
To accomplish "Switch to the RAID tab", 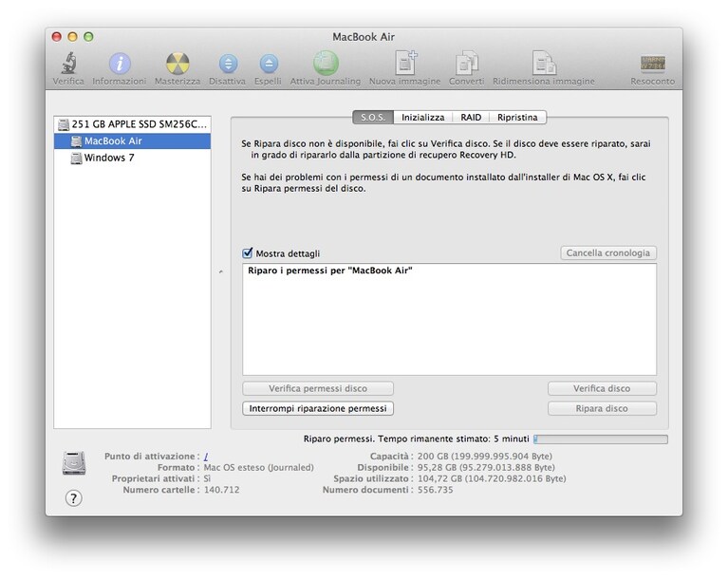I will (x=471, y=117).
